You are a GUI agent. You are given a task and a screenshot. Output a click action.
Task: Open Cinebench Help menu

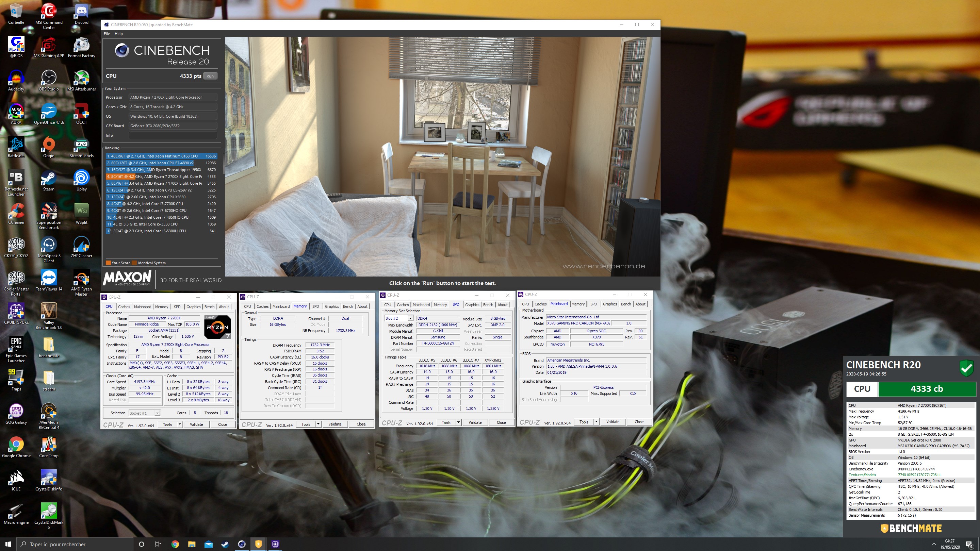click(119, 33)
